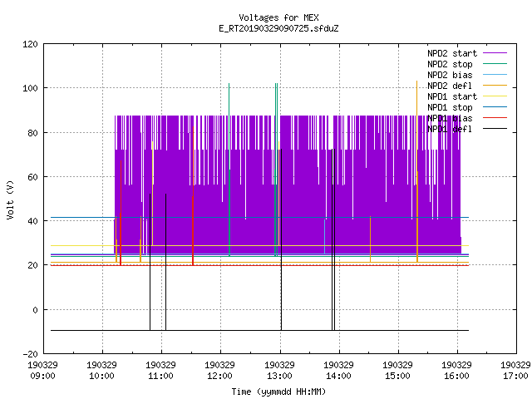Select the "NPD1 stop" legend label
This screenshot has width=532, height=399.
tap(450, 107)
